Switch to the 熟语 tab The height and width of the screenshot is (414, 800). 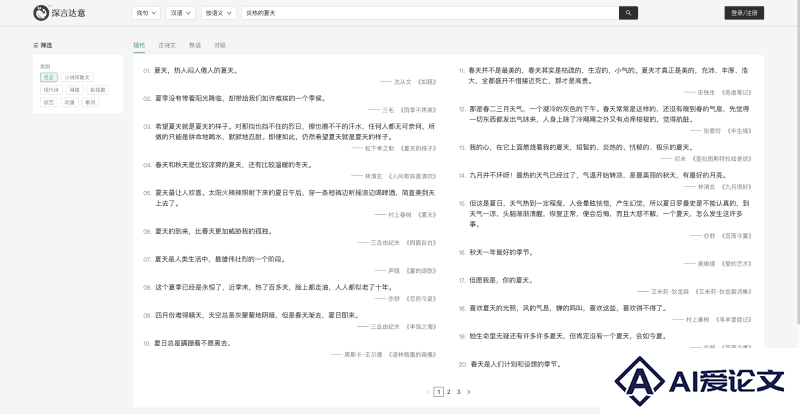(x=195, y=45)
